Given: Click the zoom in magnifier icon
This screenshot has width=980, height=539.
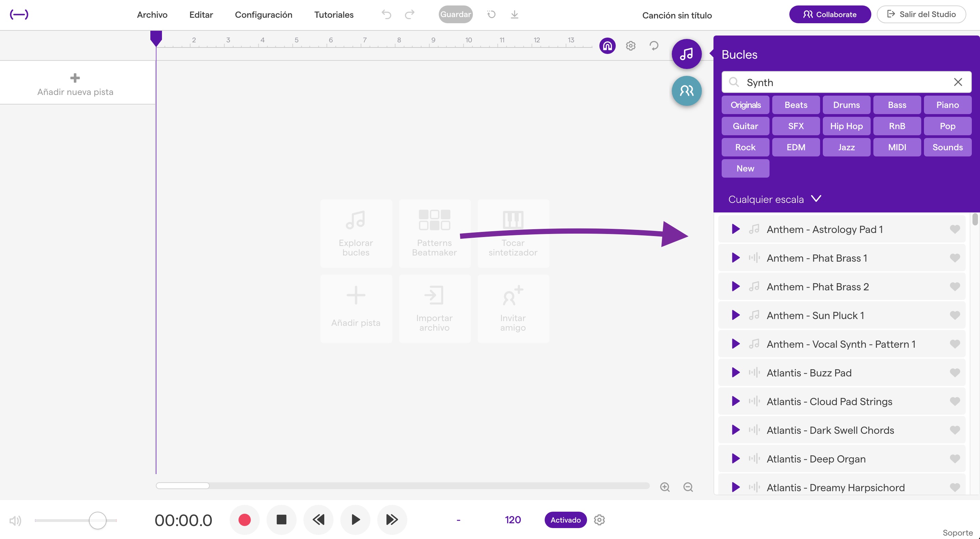Looking at the screenshot, I should [665, 487].
